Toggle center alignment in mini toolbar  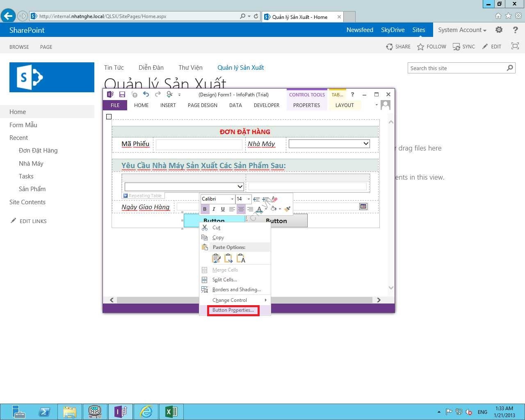(x=241, y=209)
